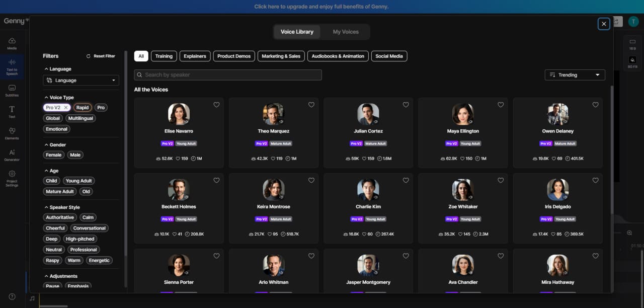Heart the Owen Delaney voice card
Screen dimensions: 644x308
[x=595, y=105]
